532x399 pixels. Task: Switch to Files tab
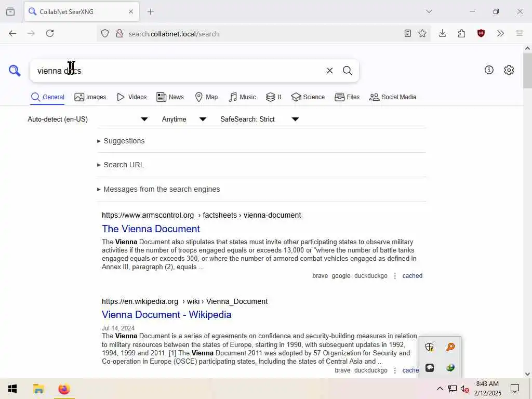[347, 97]
